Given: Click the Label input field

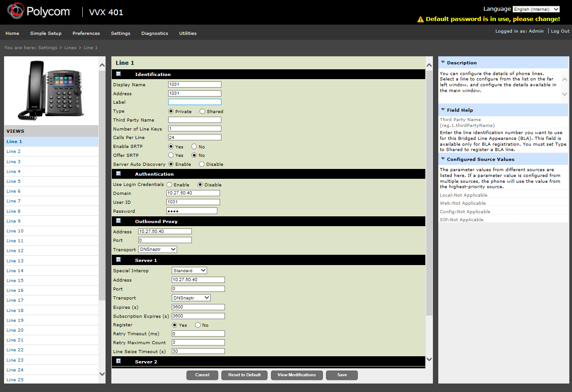Looking at the screenshot, I should 195,102.
